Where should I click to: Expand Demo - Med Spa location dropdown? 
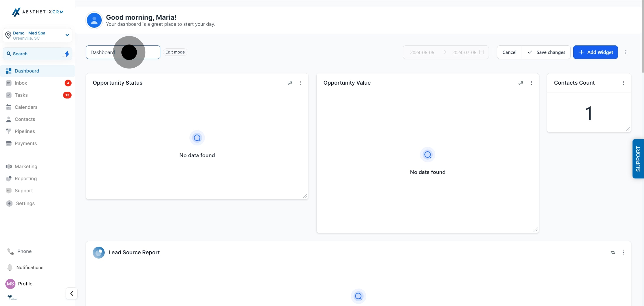[67, 35]
